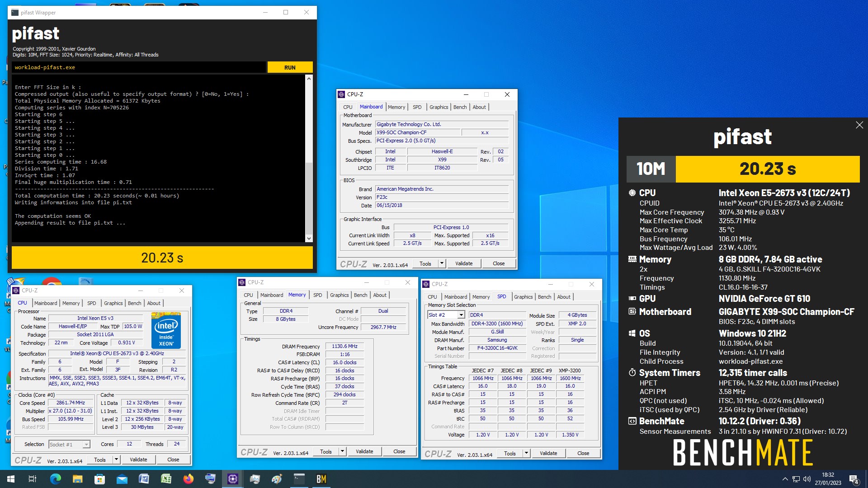This screenshot has height=488, width=868.
Task: Click Close button in the CPU-Z SPD window
Action: coord(583,453)
